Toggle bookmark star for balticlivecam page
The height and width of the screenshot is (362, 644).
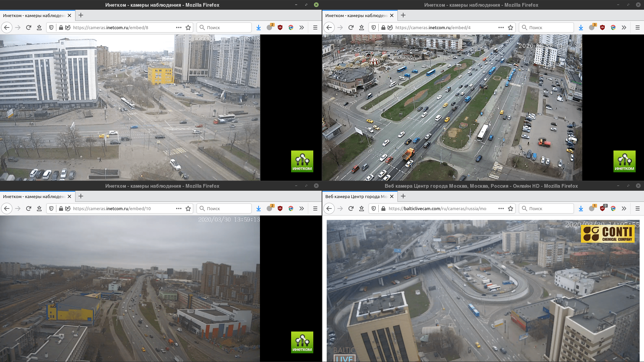click(511, 208)
